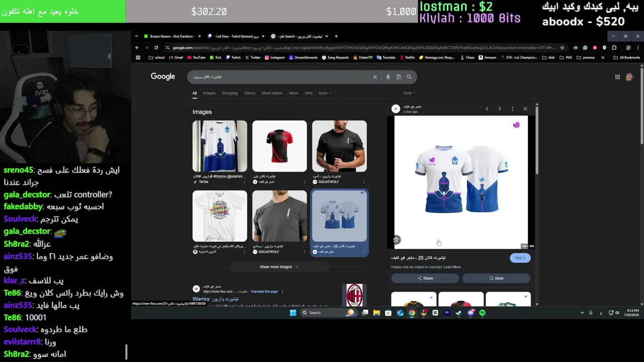Expand Show more images
The height and width of the screenshot is (362, 644).
(x=279, y=267)
